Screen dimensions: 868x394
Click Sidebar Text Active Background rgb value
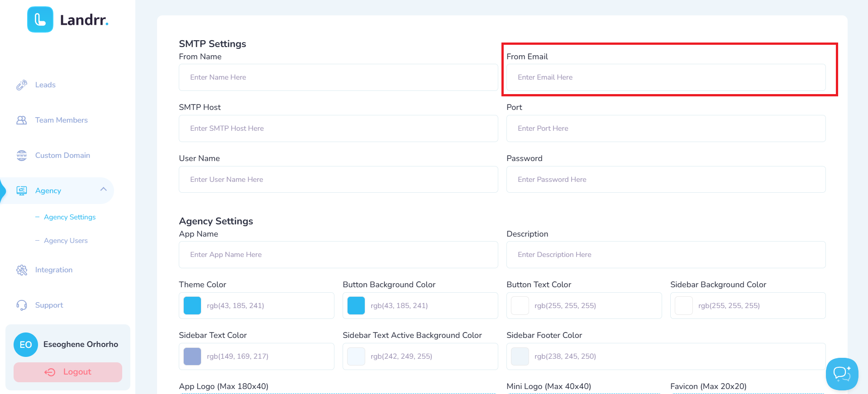point(401,356)
